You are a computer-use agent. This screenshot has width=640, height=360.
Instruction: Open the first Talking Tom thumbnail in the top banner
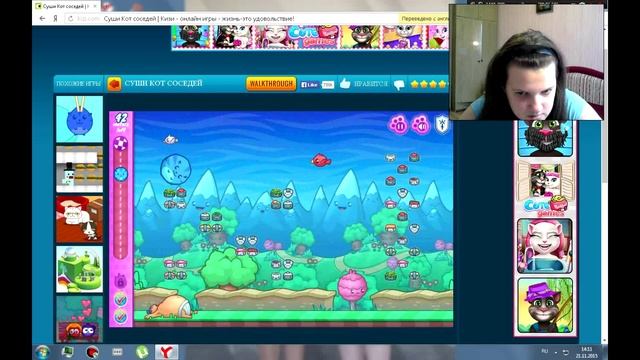click(191, 37)
